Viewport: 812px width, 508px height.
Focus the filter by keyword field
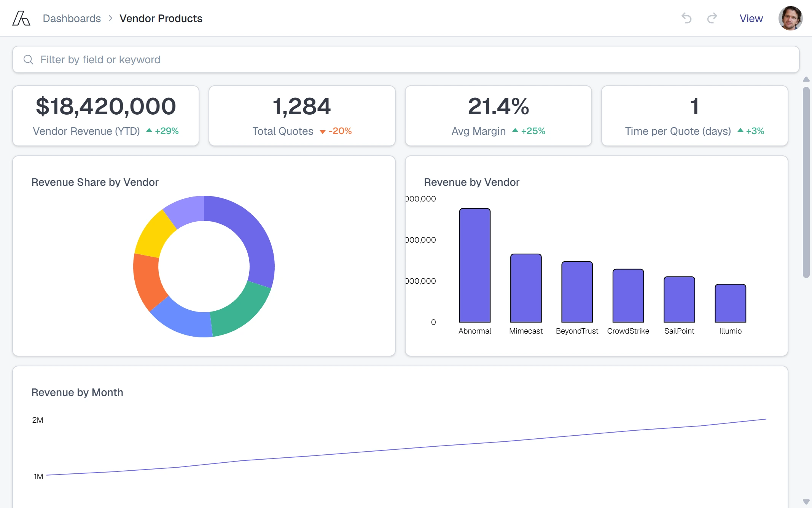click(406, 59)
